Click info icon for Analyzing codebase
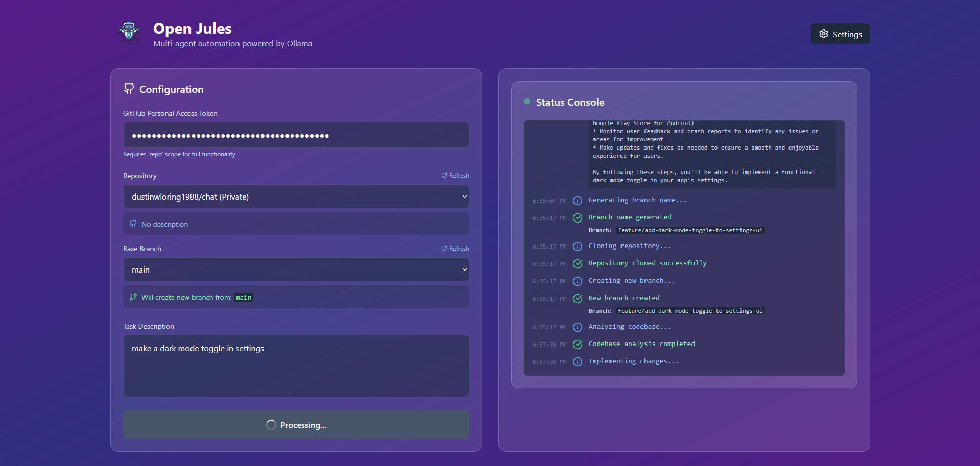The width and height of the screenshot is (980, 466). pos(578,327)
